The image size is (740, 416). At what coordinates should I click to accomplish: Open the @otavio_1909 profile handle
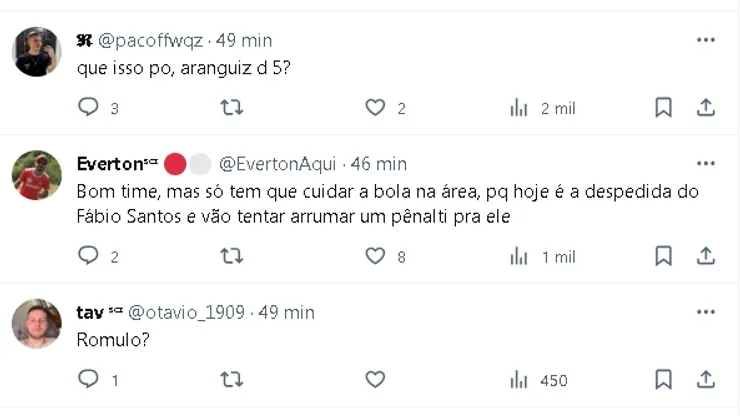pyautogui.click(x=187, y=312)
